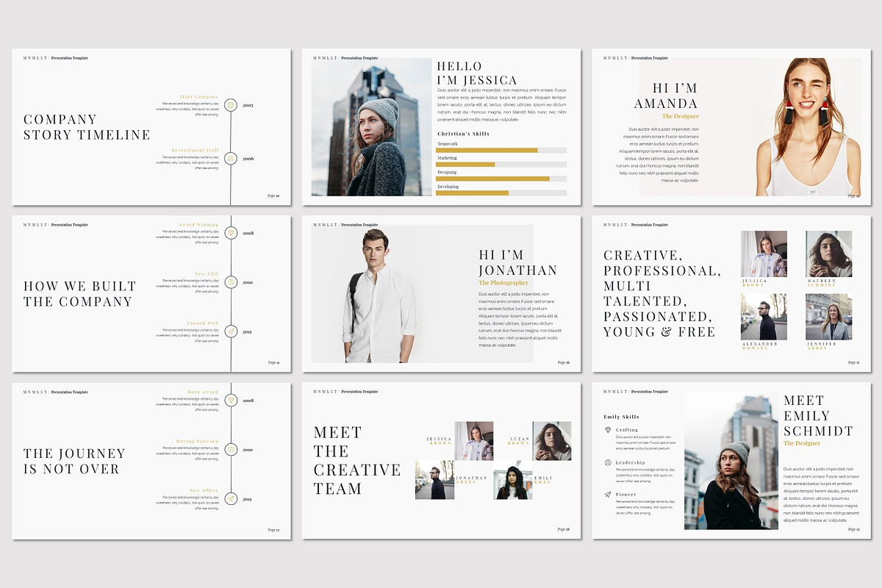Click the 'Company Story Timeline' title
This screenshot has width=882, height=588.
coord(87,127)
